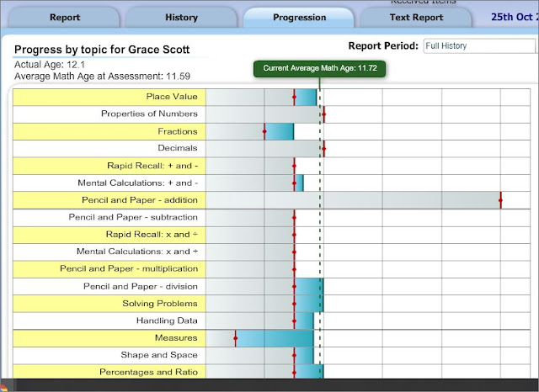The width and height of the screenshot is (539, 392).
Task: Click red assessment marker on Measures row
Action: [236, 338]
